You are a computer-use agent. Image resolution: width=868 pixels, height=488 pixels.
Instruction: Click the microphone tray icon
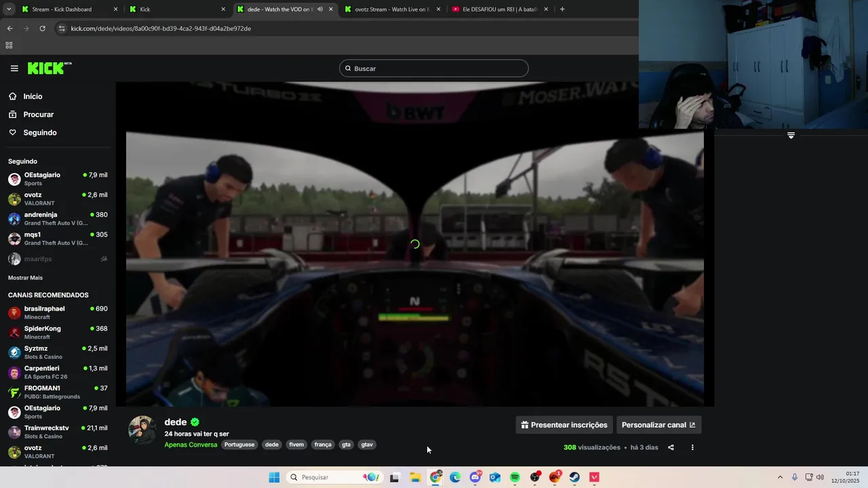click(x=795, y=477)
